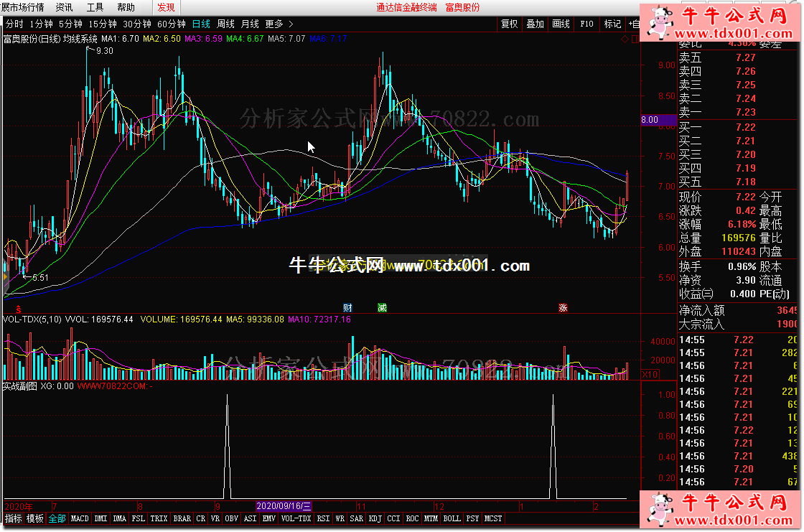Switch to the EMV indicator
This screenshot has width=804, height=532.
(x=269, y=518)
